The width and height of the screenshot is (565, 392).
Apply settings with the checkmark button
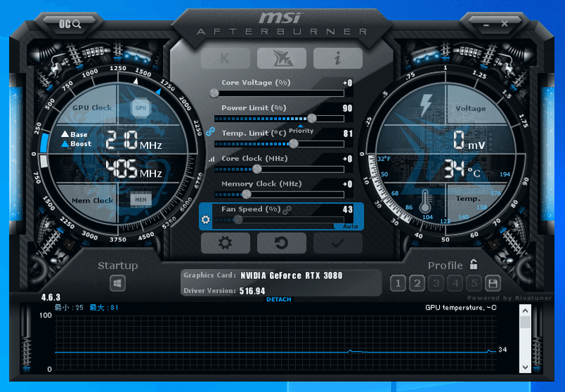click(x=338, y=243)
